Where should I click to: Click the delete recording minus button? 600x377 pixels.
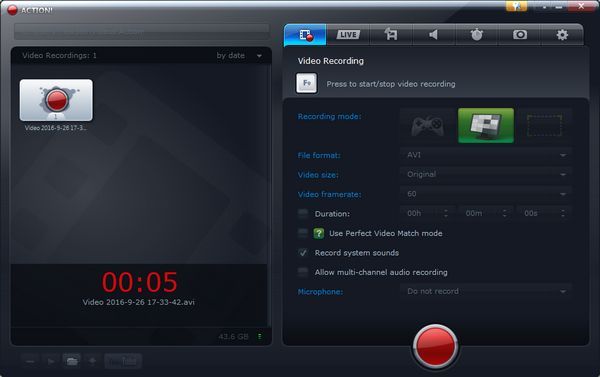tap(30, 361)
